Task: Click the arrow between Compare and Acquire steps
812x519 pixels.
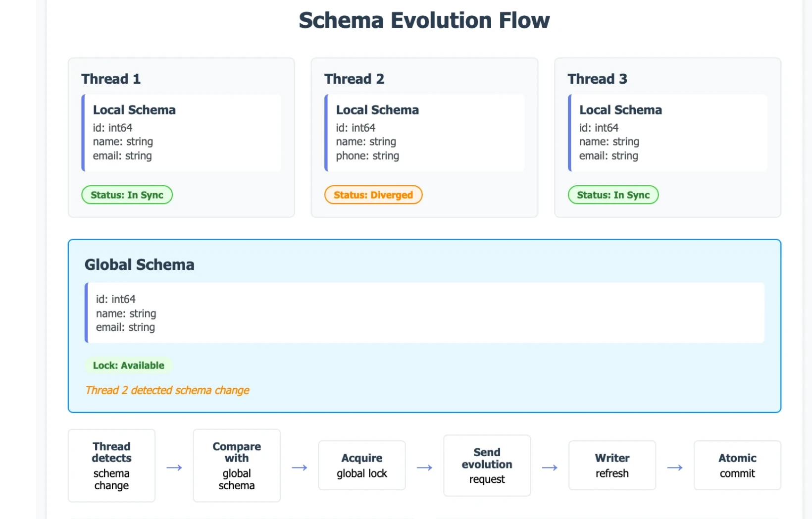Action: coord(299,467)
